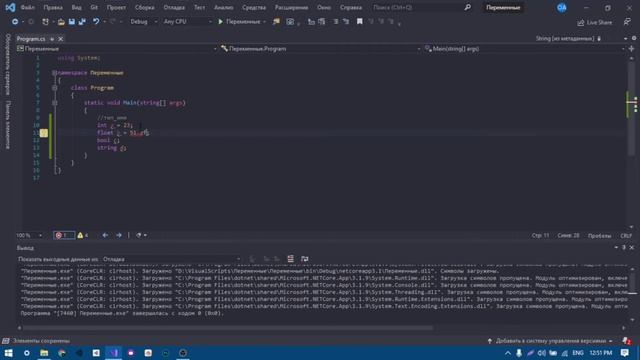Toggle word wrap in the Output panel
The image size is (640, 360).
click(x=304, y=259)
